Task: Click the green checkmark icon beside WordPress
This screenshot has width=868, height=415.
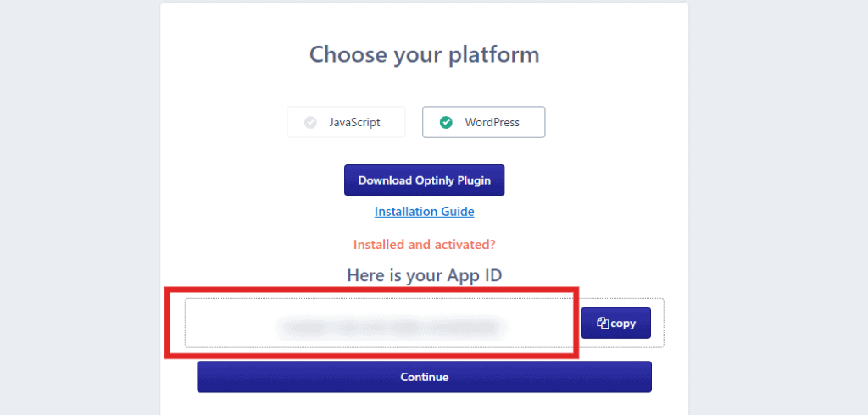Action: click(446, 122)
